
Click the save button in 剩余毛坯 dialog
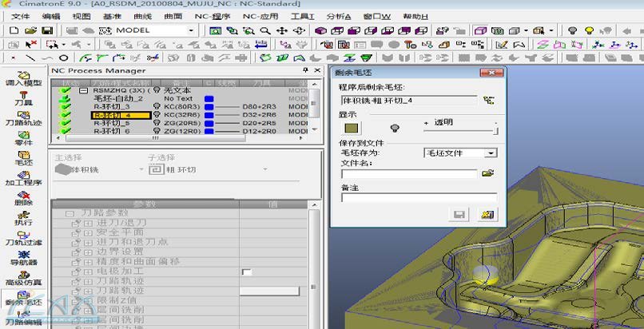point(459,215)
